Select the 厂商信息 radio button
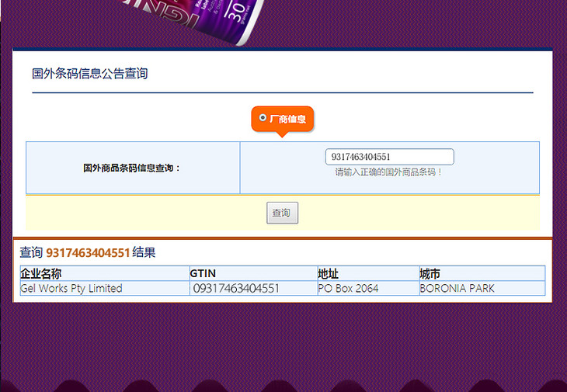The width and height of the screenshot is (567, 392). point(263,118)
